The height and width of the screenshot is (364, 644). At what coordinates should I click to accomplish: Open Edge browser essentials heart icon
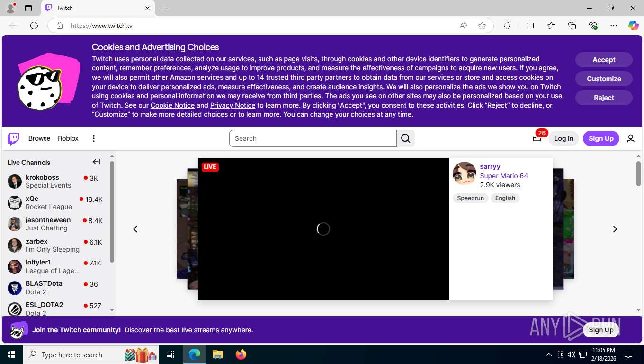(593, 26)
